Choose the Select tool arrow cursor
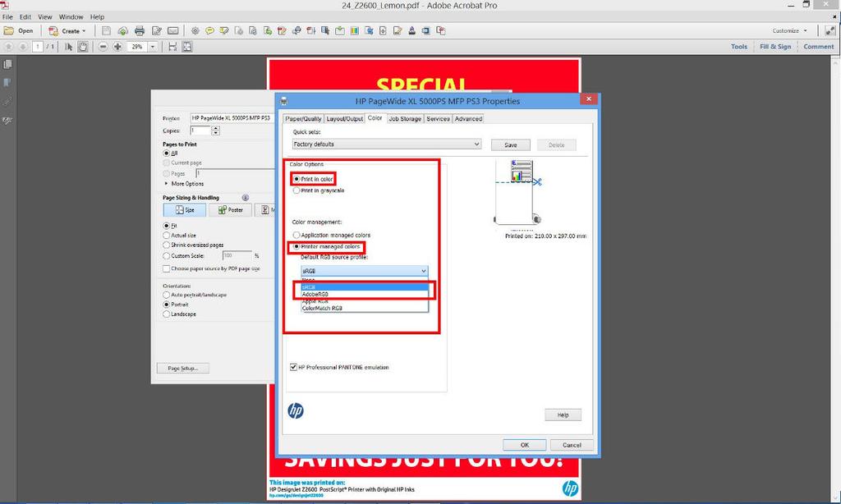Viewport: 841px width, 504px height. [x=69, y=47]
